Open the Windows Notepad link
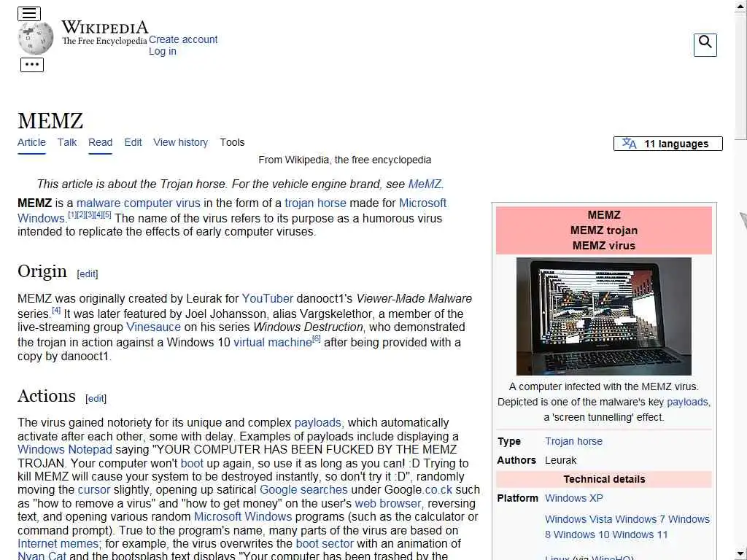The image size is (747, 560). pyautogui.click(x=65, y=449)
